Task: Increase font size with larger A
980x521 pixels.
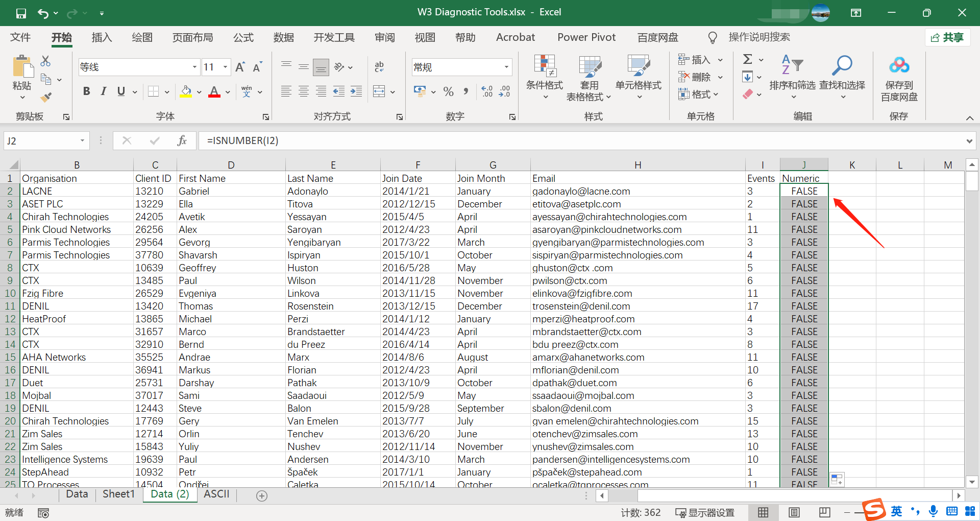Action: pyautogui.click(x=240, y=67)
